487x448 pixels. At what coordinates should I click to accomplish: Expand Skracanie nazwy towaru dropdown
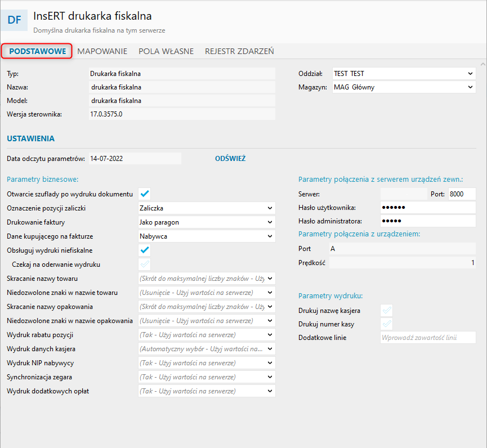coord(207,279)
